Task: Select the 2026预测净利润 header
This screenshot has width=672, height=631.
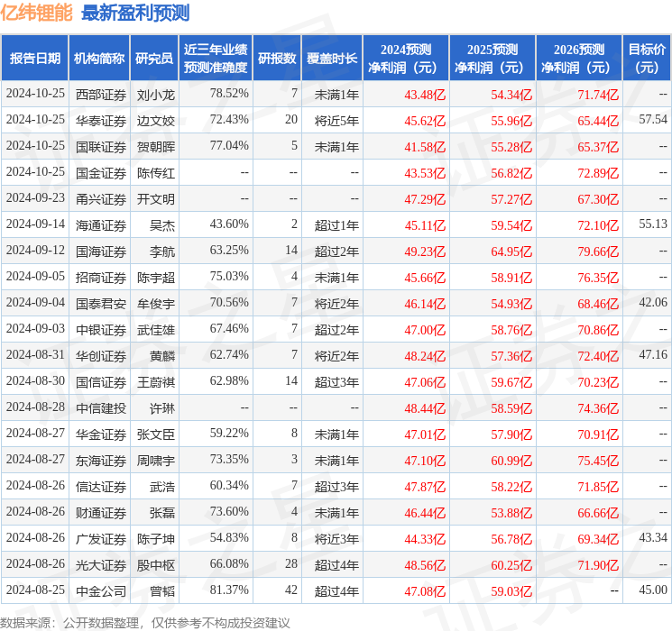Action: pos(579,59)
